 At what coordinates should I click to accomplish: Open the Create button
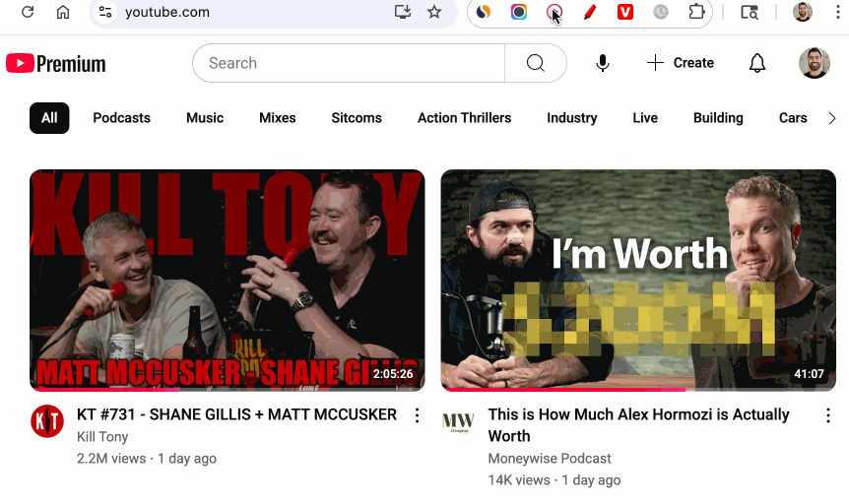[681, 63]
